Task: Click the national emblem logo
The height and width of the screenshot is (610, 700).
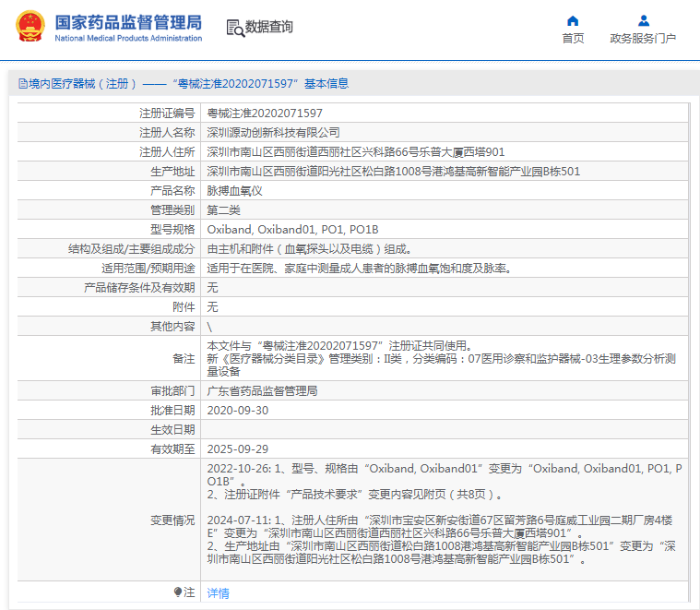Action: (29, 27)
